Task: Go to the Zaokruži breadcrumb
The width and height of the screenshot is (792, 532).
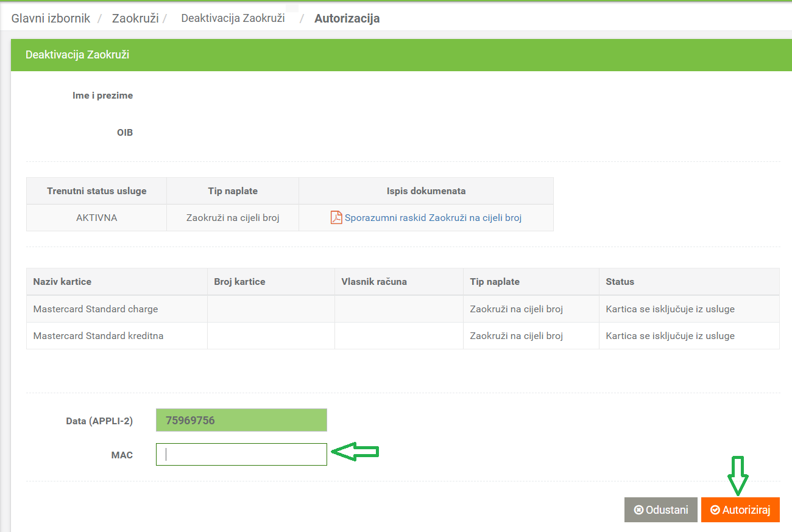Action: click(x=135, y=18)
